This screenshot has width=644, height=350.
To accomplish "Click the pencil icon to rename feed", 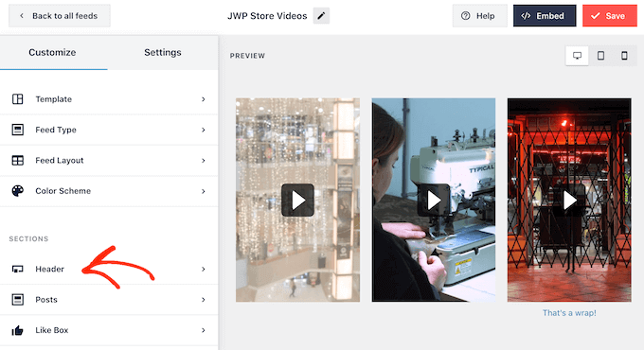I will (321, 16).
